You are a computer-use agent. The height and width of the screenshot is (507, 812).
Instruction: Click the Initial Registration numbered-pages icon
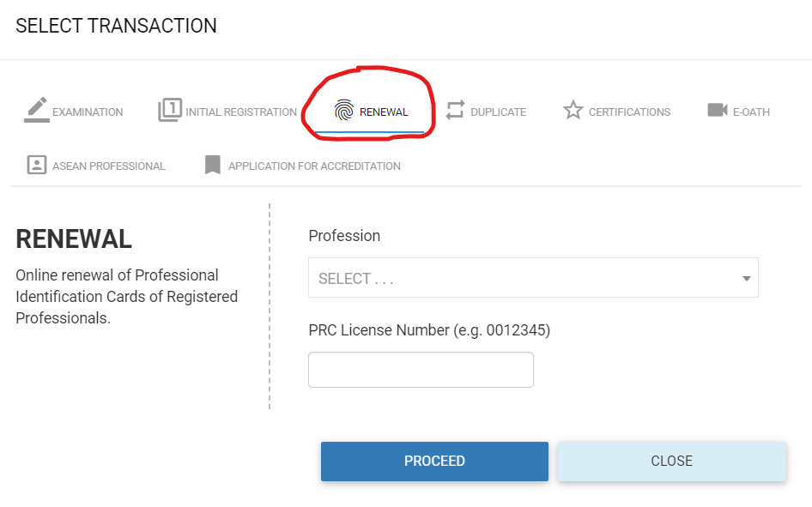click(x=170, y=111)
